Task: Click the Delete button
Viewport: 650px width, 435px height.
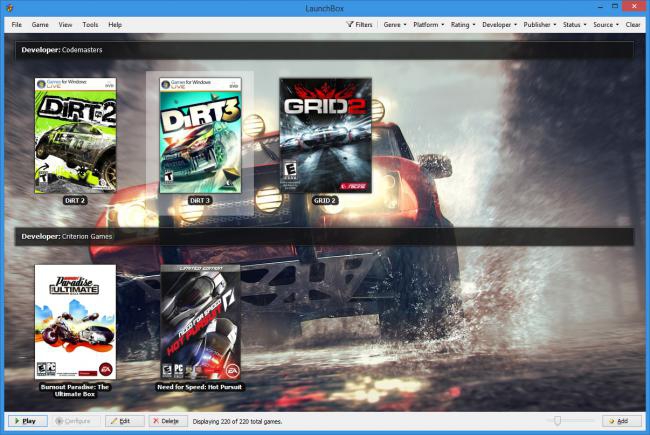Action: point(168,421)
